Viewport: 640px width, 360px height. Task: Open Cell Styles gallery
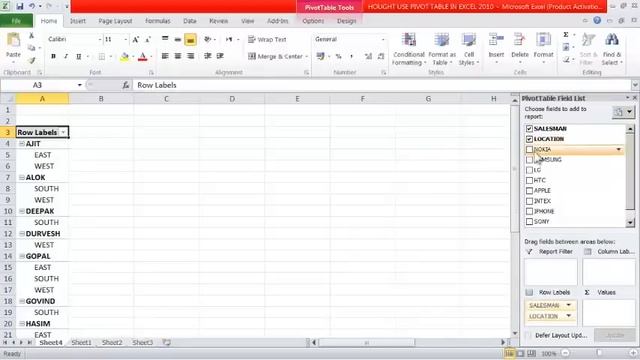tap(469, 50)
